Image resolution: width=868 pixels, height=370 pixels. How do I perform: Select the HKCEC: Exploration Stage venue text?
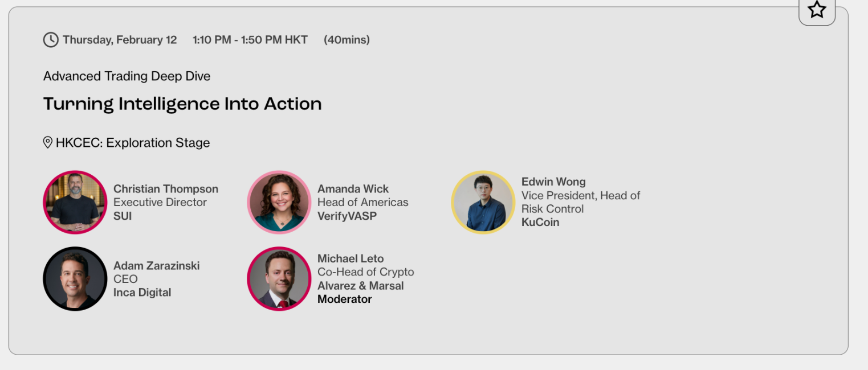point(133,143)
